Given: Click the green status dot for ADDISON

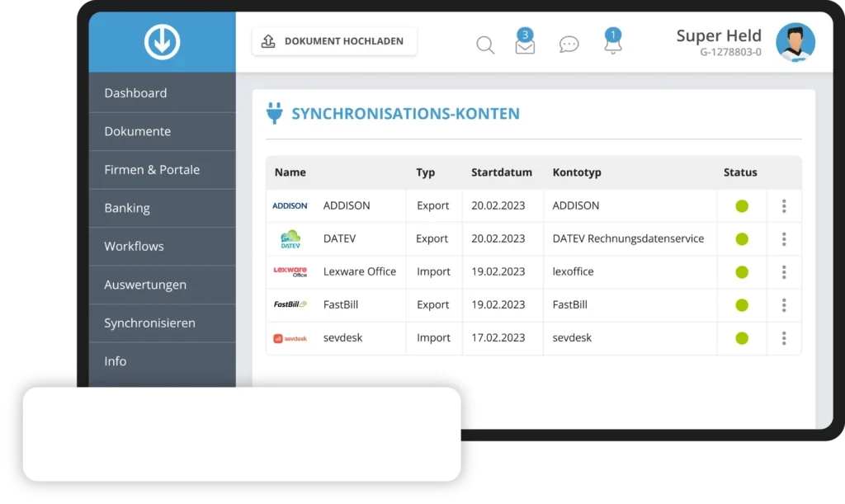Looking at the screenshot, I should [x=742, y=205].
